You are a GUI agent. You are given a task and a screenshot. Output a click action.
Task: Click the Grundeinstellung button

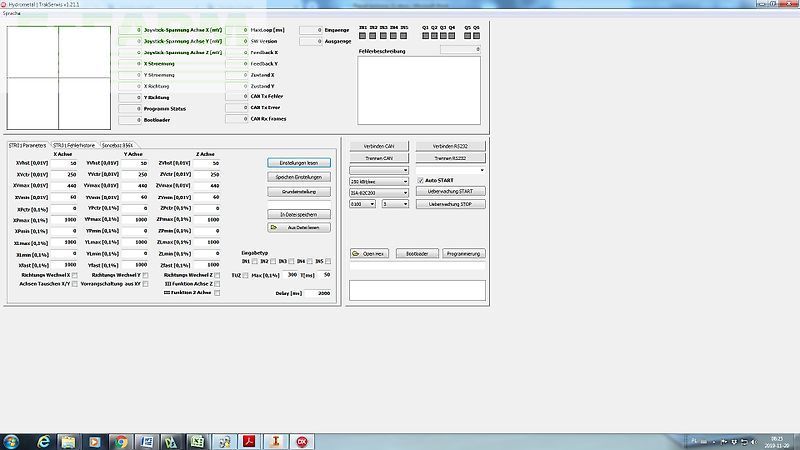click(299, 192)
